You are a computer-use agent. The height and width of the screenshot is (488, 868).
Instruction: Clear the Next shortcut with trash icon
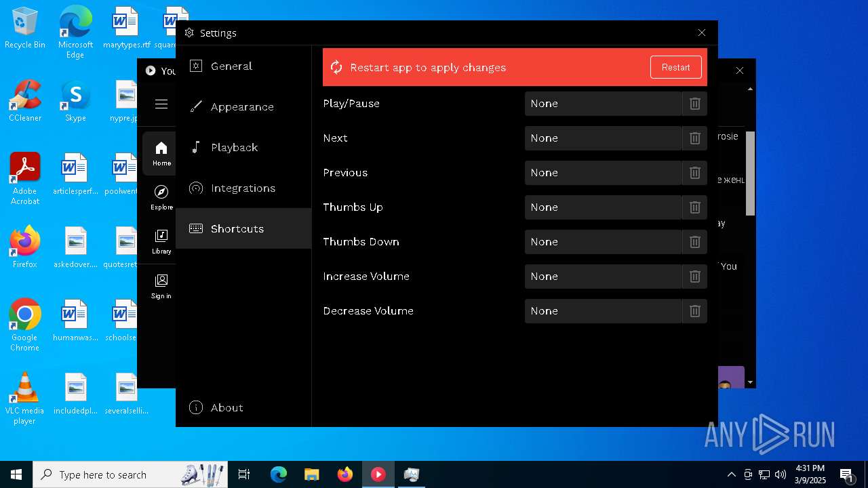[694, 138]
